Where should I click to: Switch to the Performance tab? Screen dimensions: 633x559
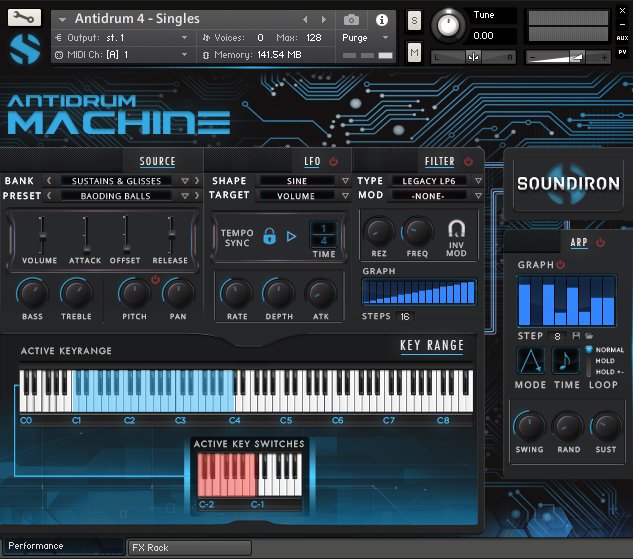pyautogui.click(x=37, y=546)
